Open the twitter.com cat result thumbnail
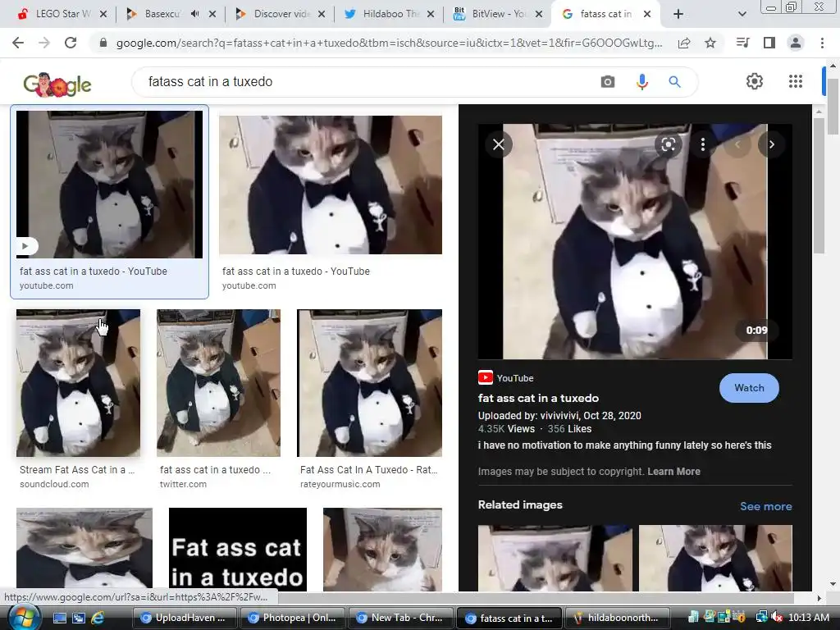The image size is (840, 630). tap(218, 383)
